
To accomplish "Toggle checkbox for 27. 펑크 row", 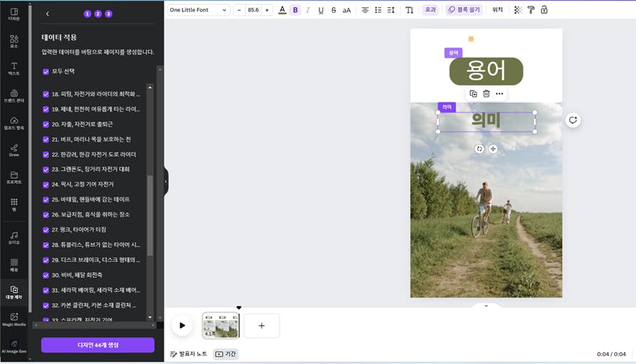I will pos(46,229).
